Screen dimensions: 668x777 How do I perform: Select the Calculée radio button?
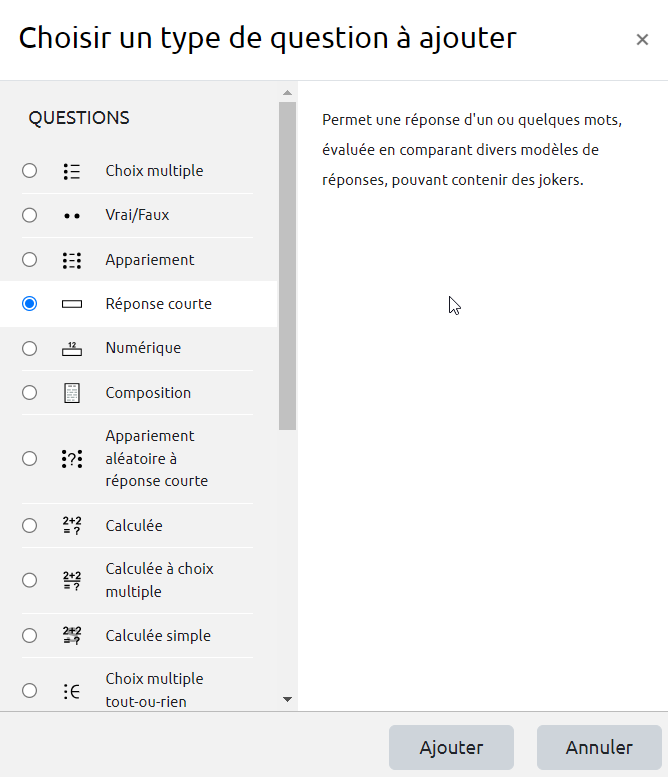[x=29, y=526]
